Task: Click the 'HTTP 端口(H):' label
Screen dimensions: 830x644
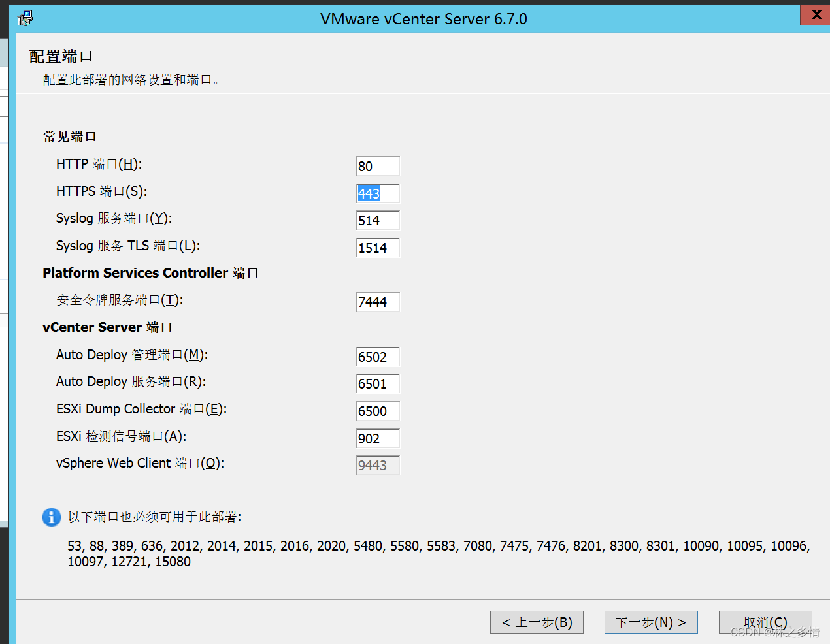Action: [x=99, y=164]
